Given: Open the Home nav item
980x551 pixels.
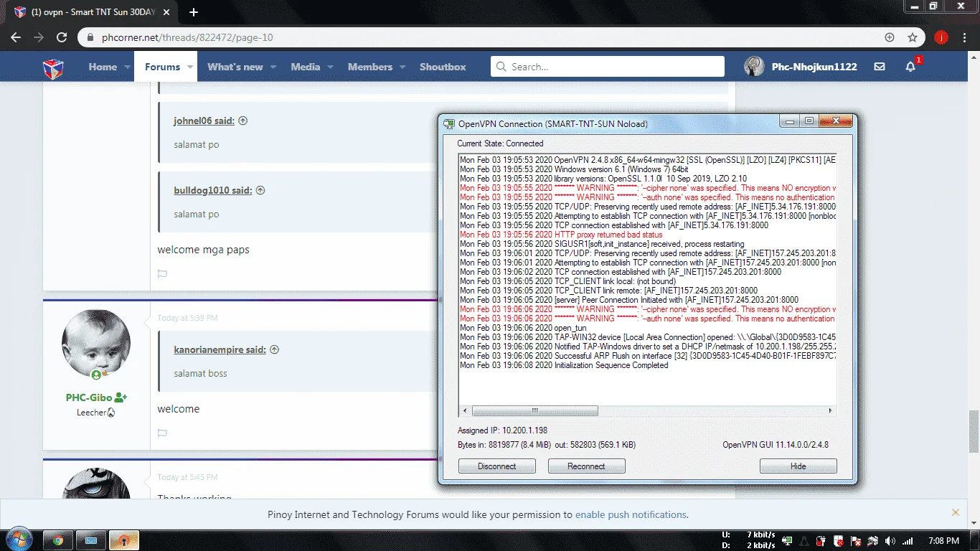Looking at the screenshot, I should [103, 67].
